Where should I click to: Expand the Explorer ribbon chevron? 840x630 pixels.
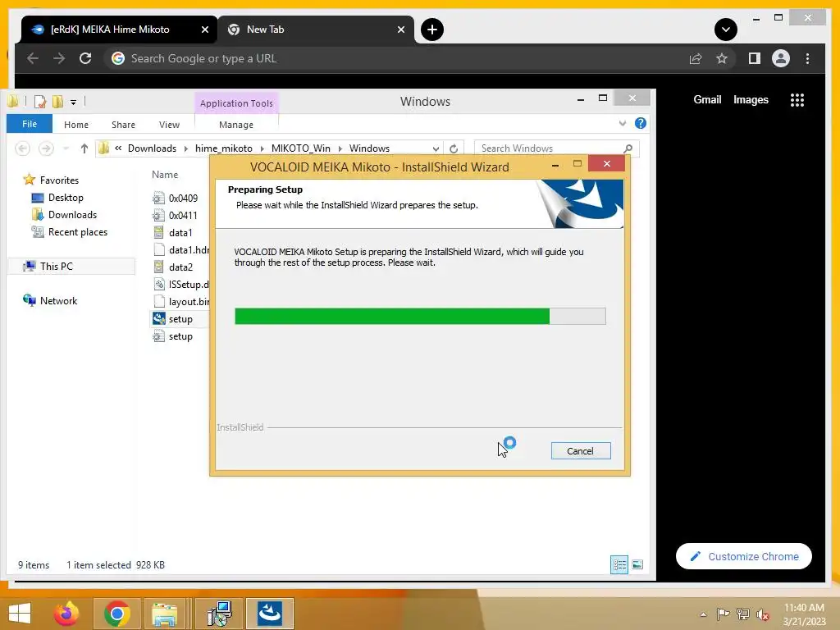coord(623,123)
